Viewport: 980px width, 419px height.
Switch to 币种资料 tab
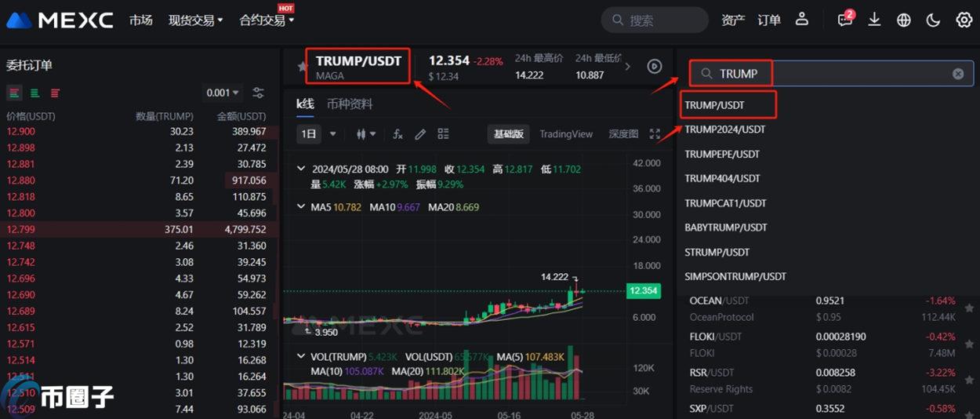(x=350, y=104)
